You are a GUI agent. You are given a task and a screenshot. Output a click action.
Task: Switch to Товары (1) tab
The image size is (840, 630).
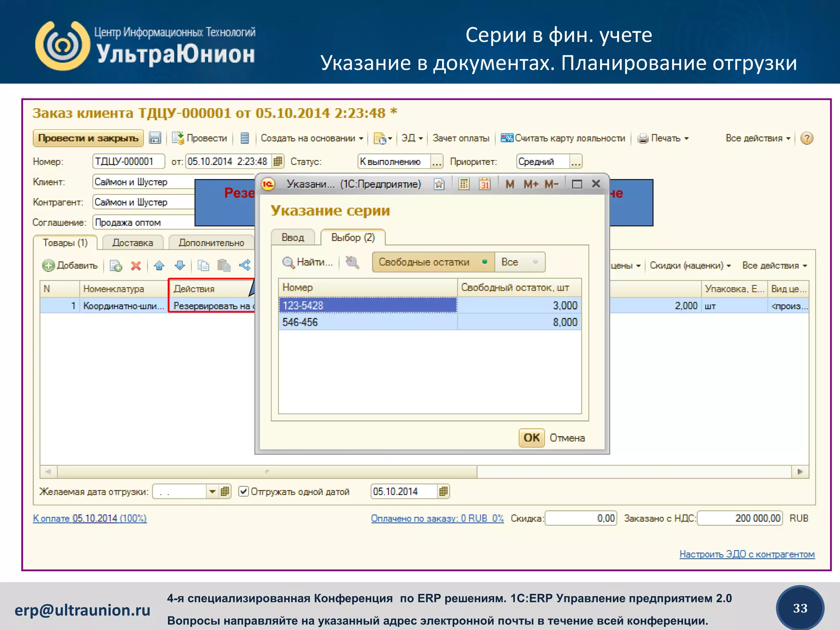tap(65, 243)
